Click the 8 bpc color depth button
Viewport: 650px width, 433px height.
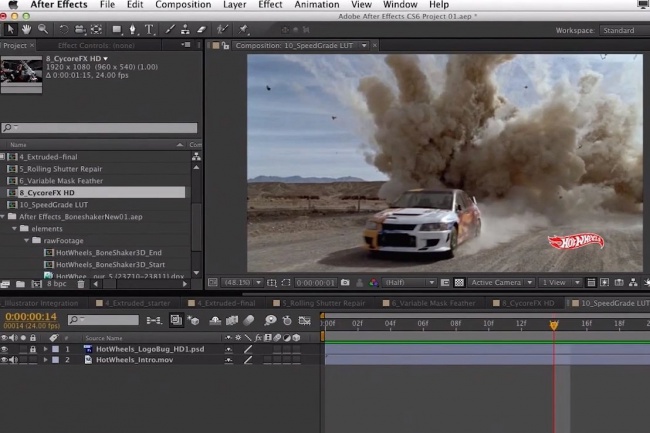(x=56, y=284)
